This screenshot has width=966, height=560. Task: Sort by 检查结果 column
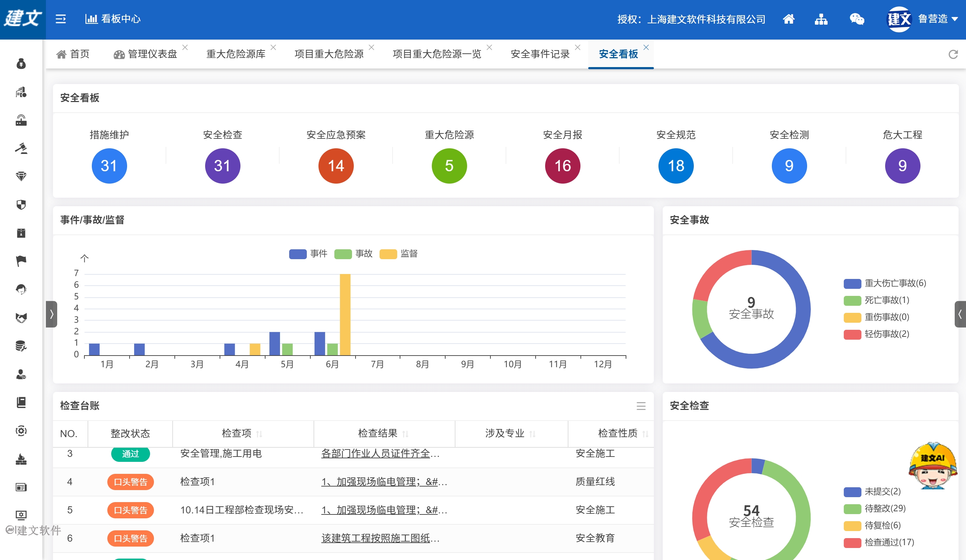pyautogui.click(x=405, y=434)
